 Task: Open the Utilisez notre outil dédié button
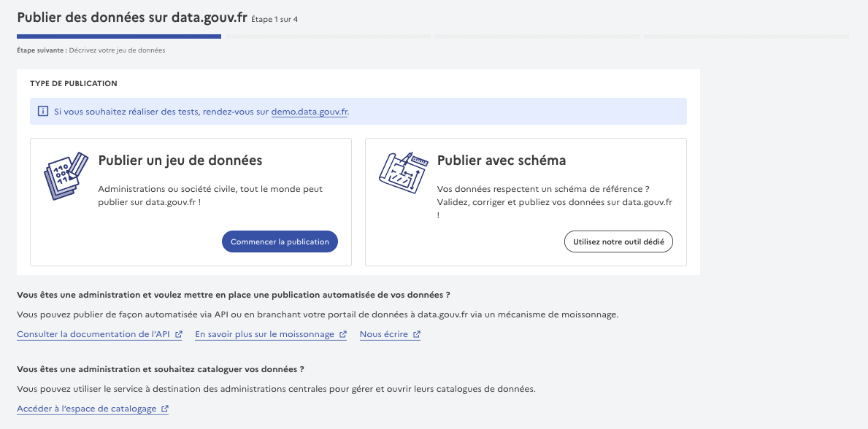[x=618, y=241]
